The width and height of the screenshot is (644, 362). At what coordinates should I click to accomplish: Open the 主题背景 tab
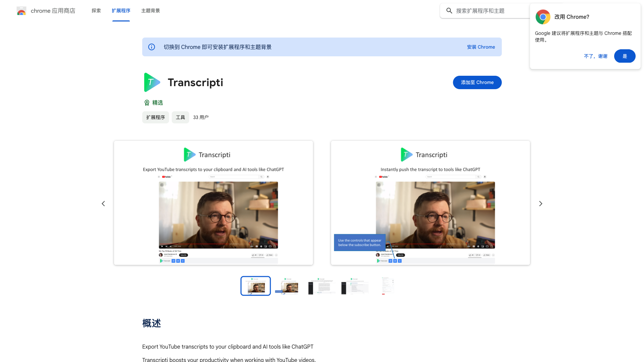[x=151, y=11]
